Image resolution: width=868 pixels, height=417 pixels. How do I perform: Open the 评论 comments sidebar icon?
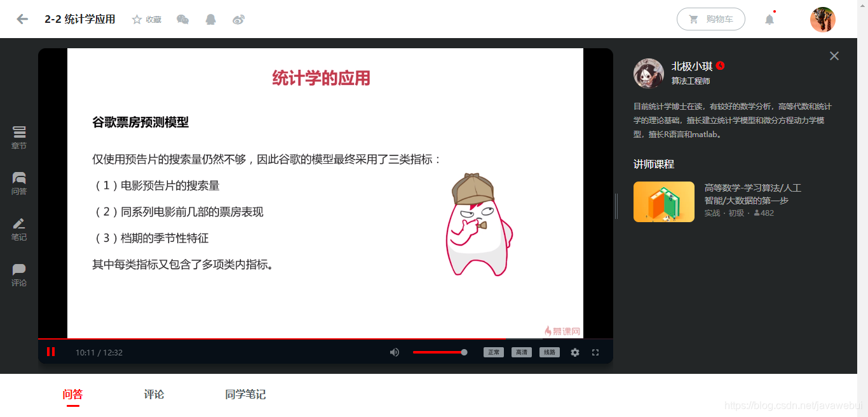pyautogui.click(x=19, y=275)
